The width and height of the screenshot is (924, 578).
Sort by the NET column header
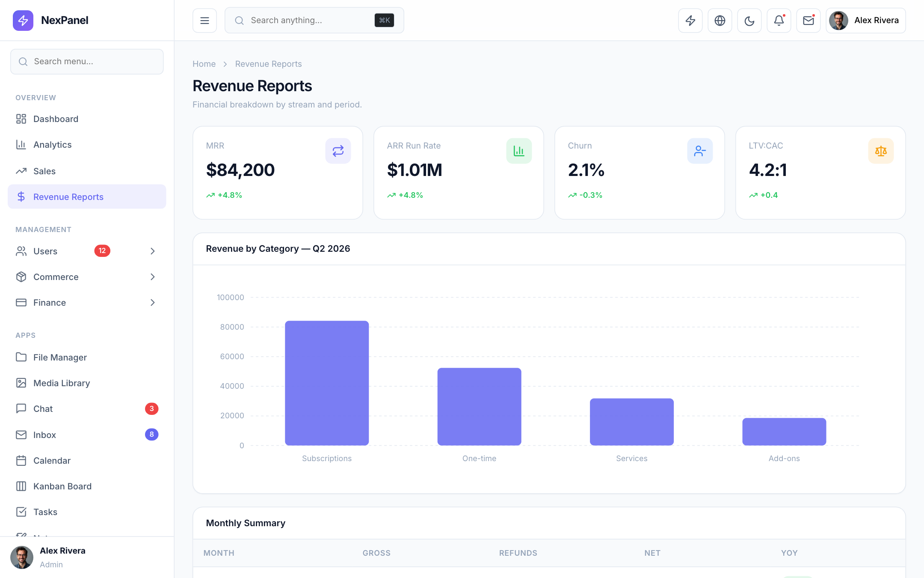coord(652,553)
